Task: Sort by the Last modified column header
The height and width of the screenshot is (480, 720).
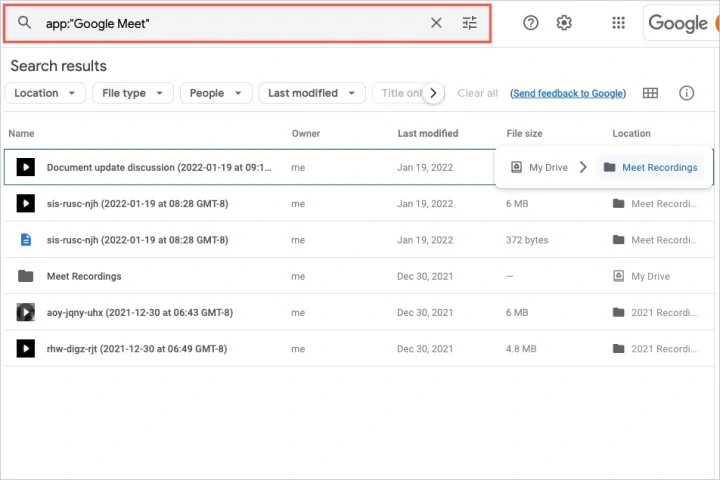Action: 428,133
